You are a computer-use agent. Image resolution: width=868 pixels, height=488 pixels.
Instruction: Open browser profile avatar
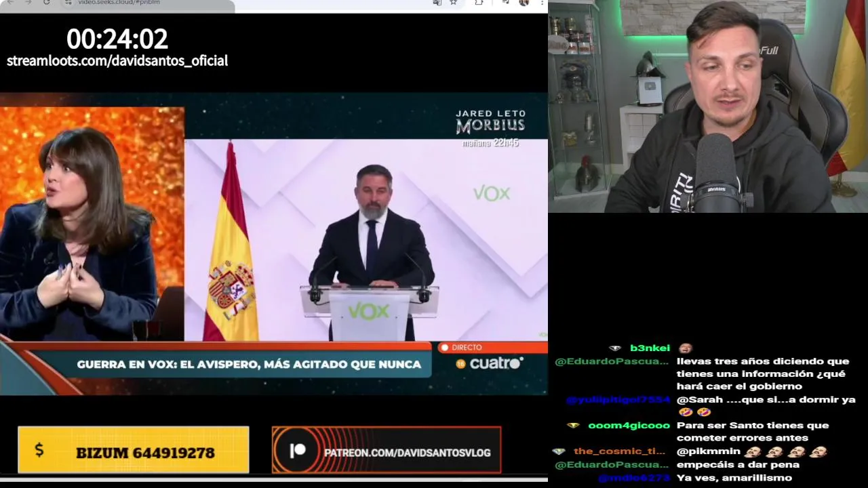tap(524, 2)
